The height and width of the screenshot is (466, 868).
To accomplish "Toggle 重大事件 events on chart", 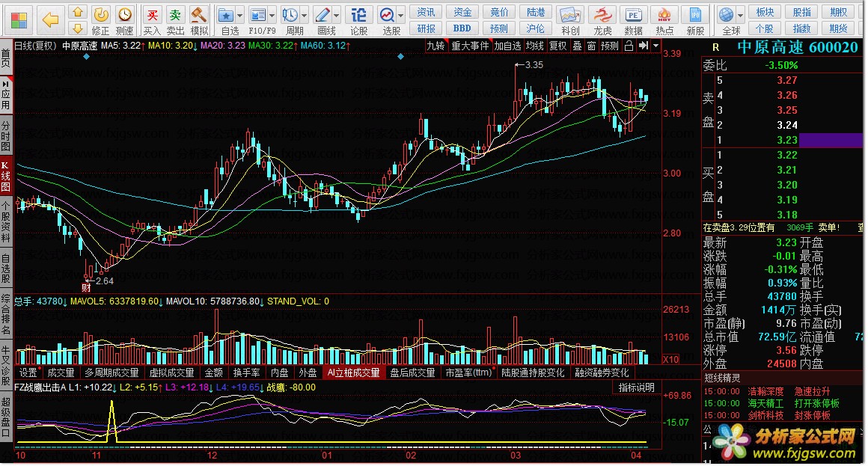I will [x=470, y=46].
